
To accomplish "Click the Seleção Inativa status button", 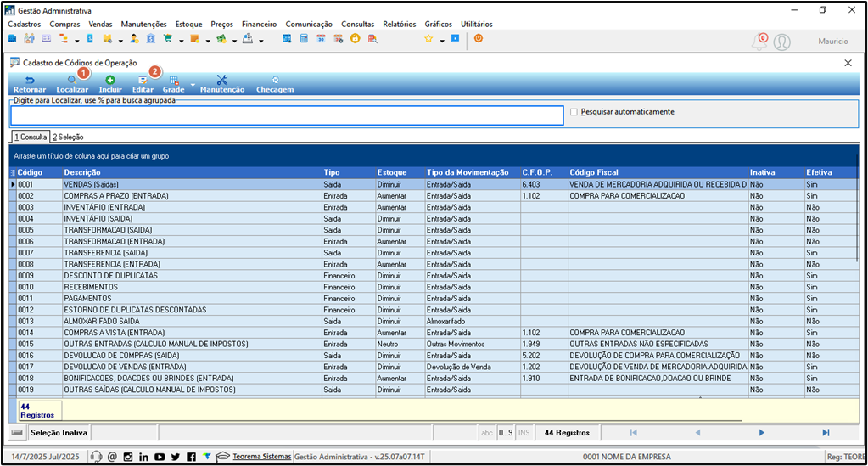I will click(x=59, y=433).
